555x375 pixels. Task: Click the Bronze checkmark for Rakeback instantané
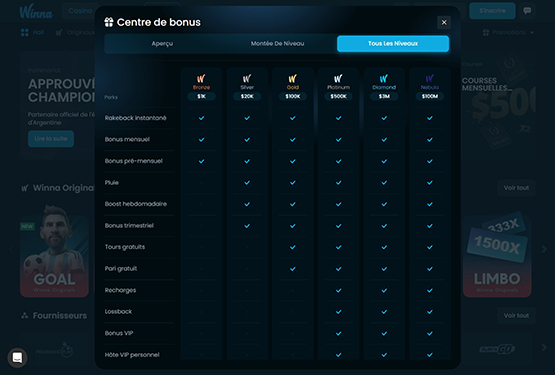point(201,118)
